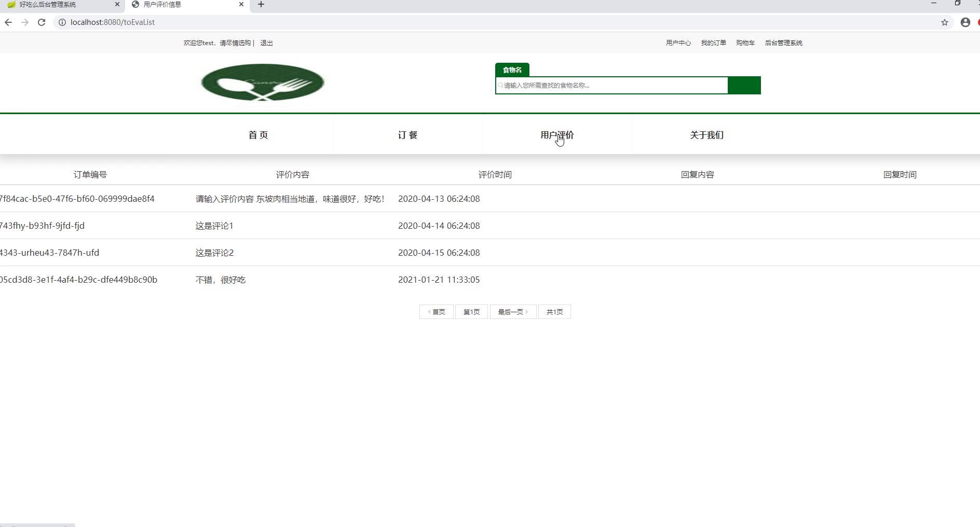The height and width of the screenshot is (527, 980).
Task: Open 用户评价 navigation item
Action: pyautogui.click(x=557, y=135)
